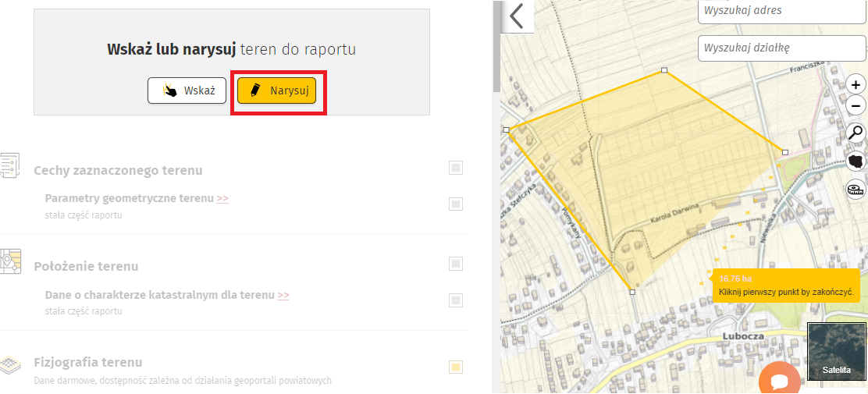
Task: Toggle the Dane o charakterze katastralnym checkbox
Action: [456, 300]
